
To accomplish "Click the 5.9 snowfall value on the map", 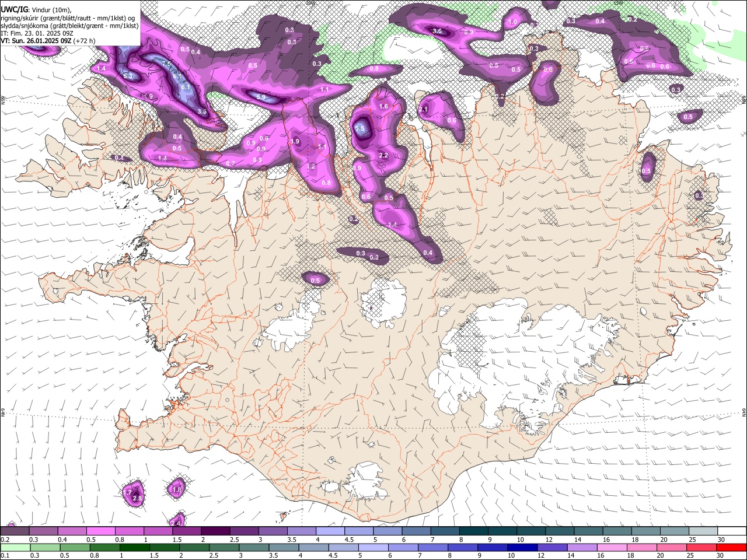I will point(261,97).
